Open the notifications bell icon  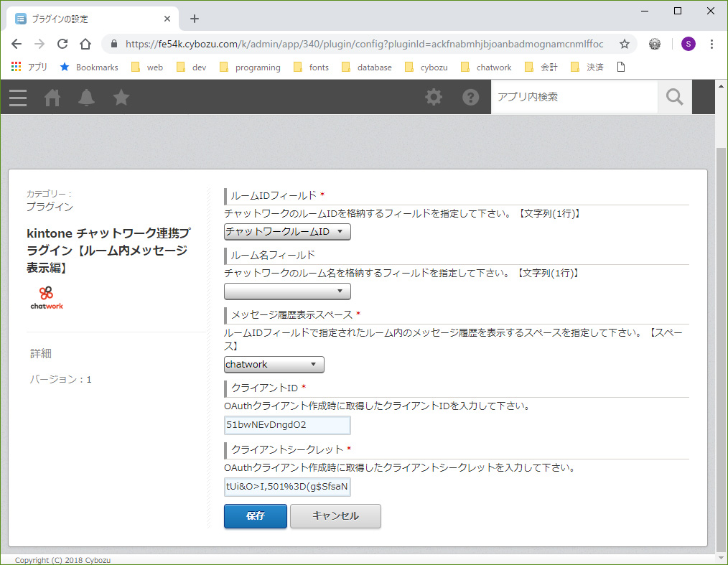click(x=86, y=98)
